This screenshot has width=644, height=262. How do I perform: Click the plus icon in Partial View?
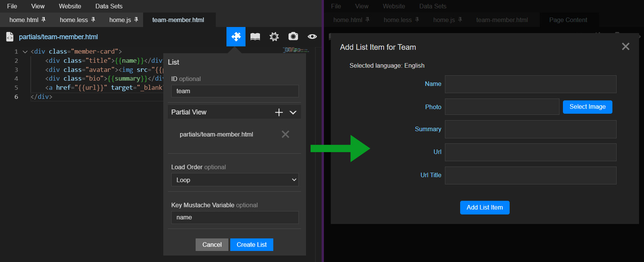point(279,112)
